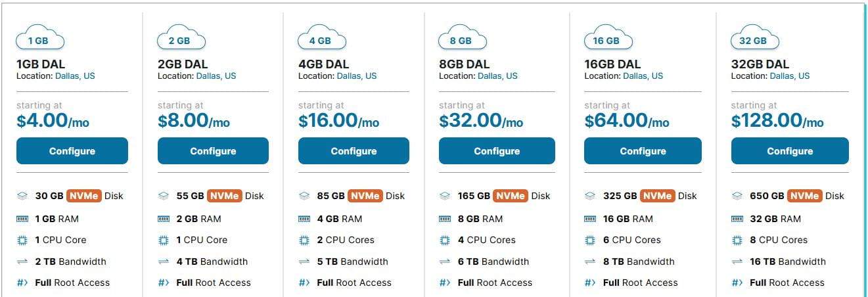
Task: Click the NVMe badge on 165 GB disk
Action: (511, 196)
